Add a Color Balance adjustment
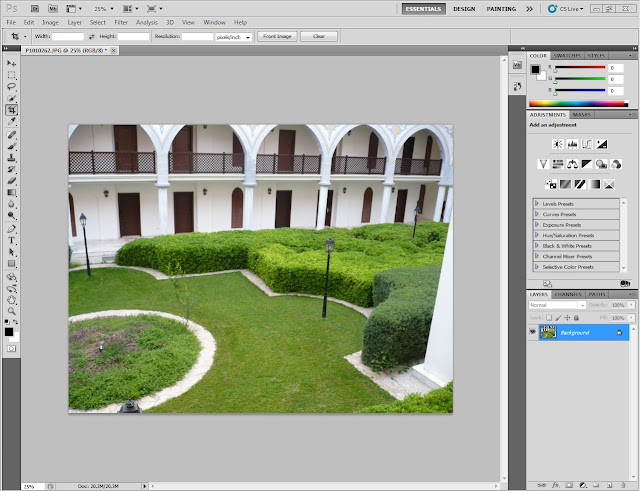Image resolution: width=640 pixels, height=491 pixels. [x=572, y=164]
